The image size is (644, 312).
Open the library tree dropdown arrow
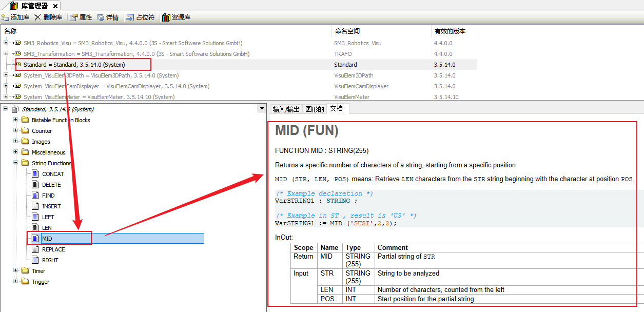click(263, 109)
